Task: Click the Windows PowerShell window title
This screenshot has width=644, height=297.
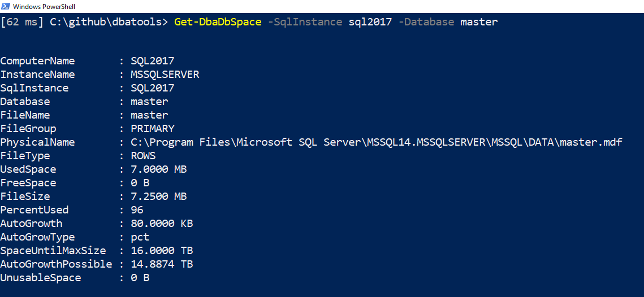Action: pyautogui.click(x=44, y=7)
